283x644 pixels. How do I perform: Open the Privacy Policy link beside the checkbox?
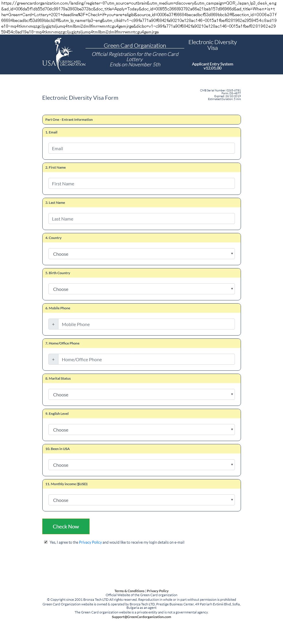[x=90, y=542]
